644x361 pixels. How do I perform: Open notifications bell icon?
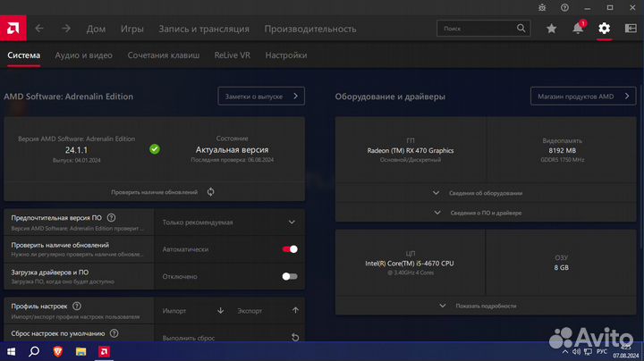point(578,28)
